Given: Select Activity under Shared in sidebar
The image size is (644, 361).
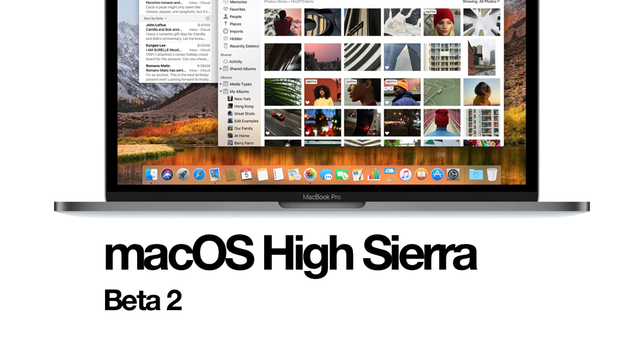Looking at the screenshot, I should tap(232, 62).
